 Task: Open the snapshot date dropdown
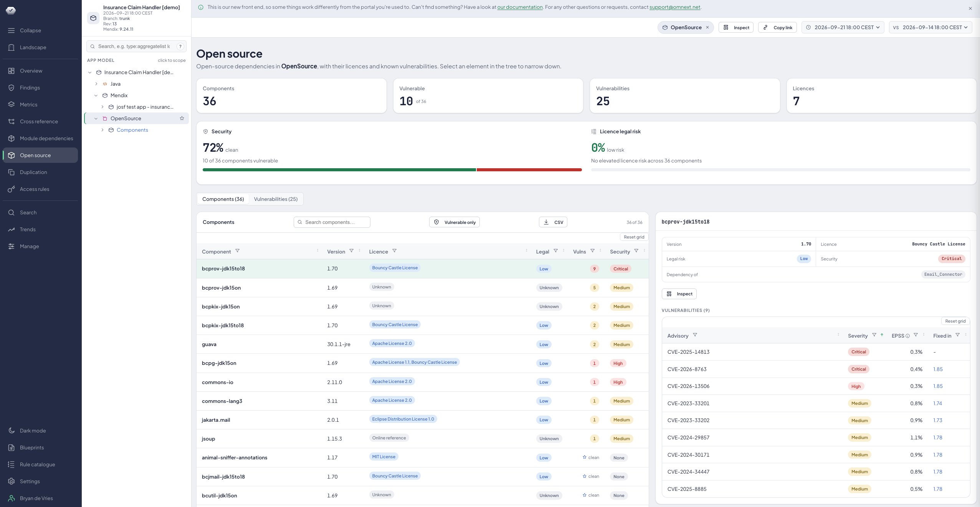pos(843,27)
